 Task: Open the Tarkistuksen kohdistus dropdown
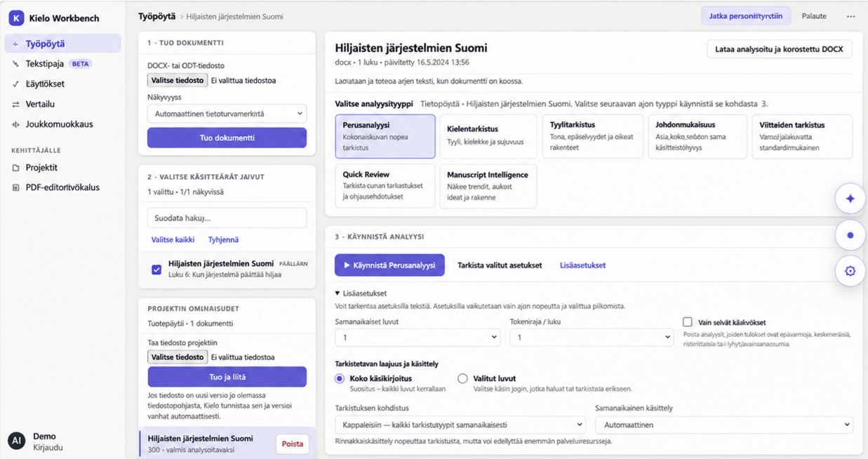pos(460,425)
